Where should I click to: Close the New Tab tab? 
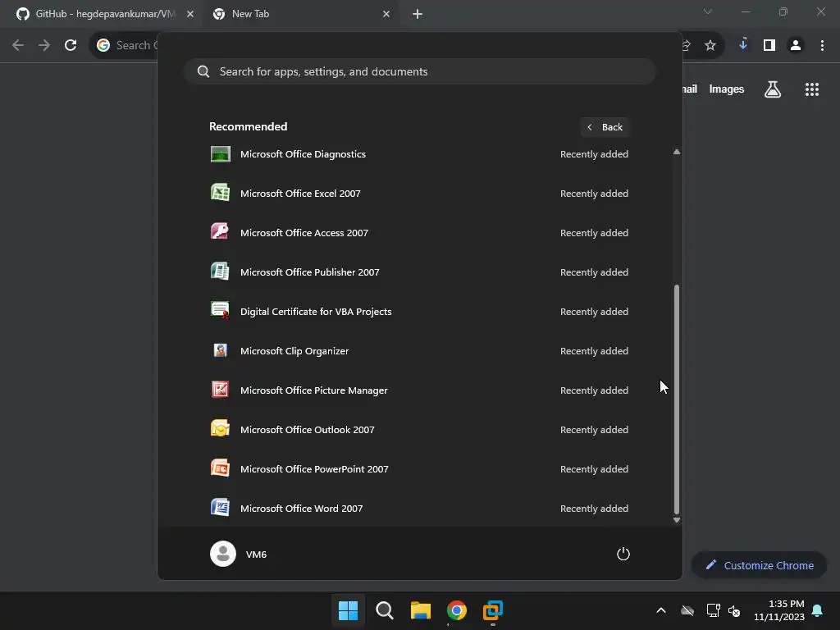386,14
